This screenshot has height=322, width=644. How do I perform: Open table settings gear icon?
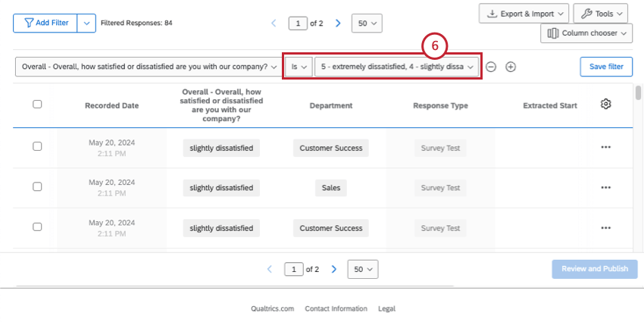pyautogui.click(x=605, y=105)
